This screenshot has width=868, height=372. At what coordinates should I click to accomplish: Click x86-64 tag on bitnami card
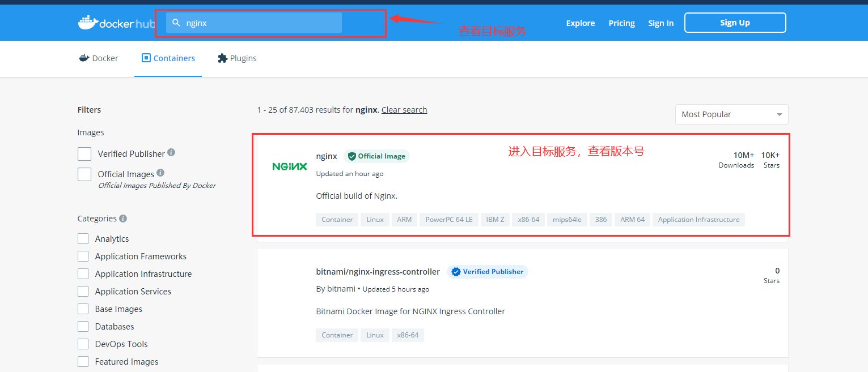(x=408, y=335)
